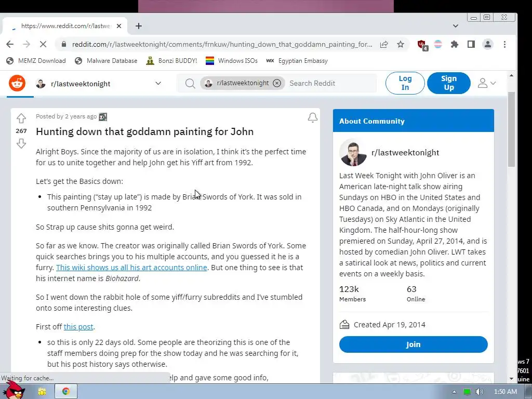Viewport: 532px width, 399px height.
Task: Click the page scrollbar up arrow
Action: 511,75
